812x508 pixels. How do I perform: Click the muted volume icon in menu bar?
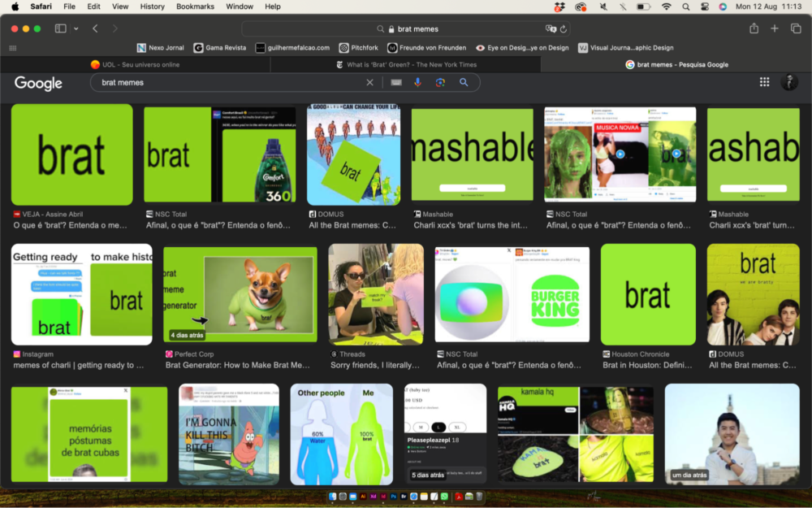click(603, 7)
